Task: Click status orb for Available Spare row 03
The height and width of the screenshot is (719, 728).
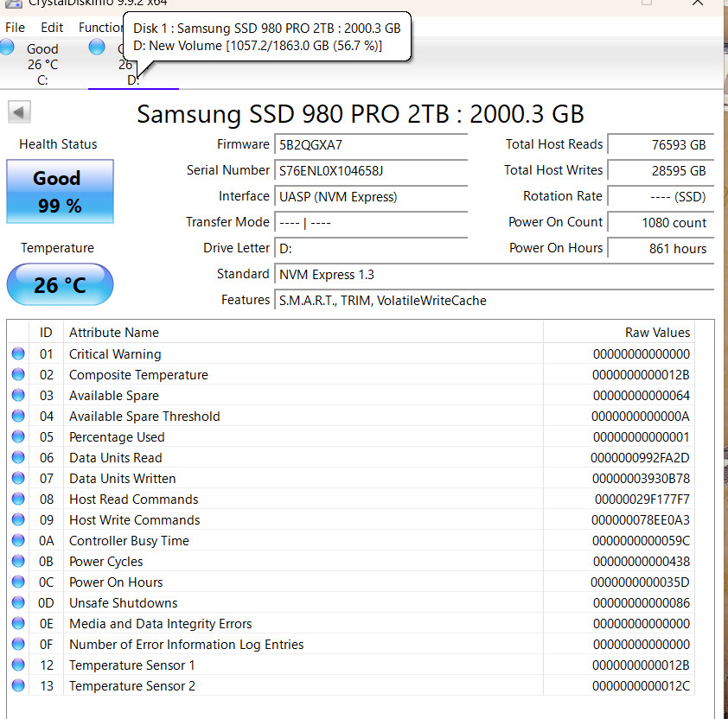Action: point(18,395)
